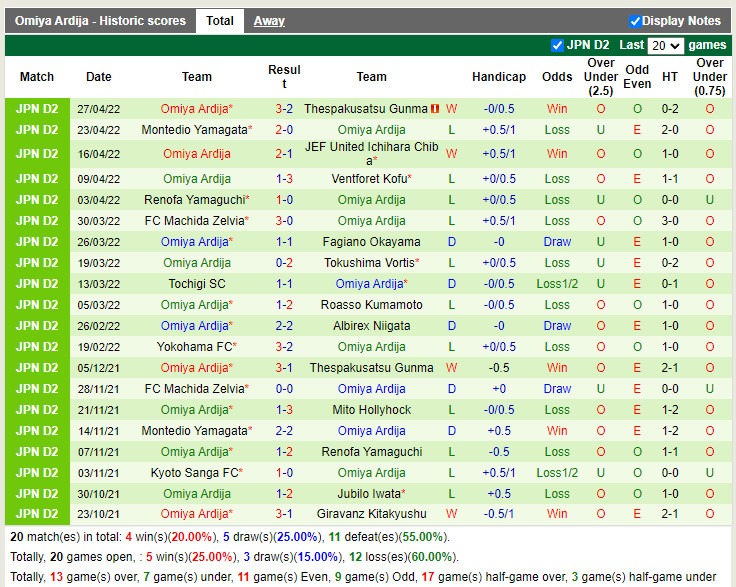Viewport: 736px width, 587px height.
Task: Click red card icon beside Thespakusatsu Gunma
Action: click(435, 109)
